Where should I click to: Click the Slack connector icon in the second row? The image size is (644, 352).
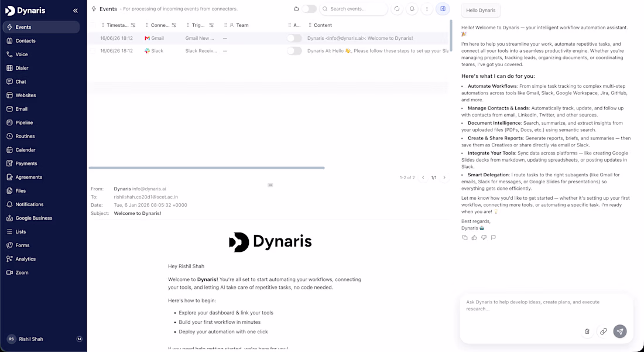click(x=147, y=51)
